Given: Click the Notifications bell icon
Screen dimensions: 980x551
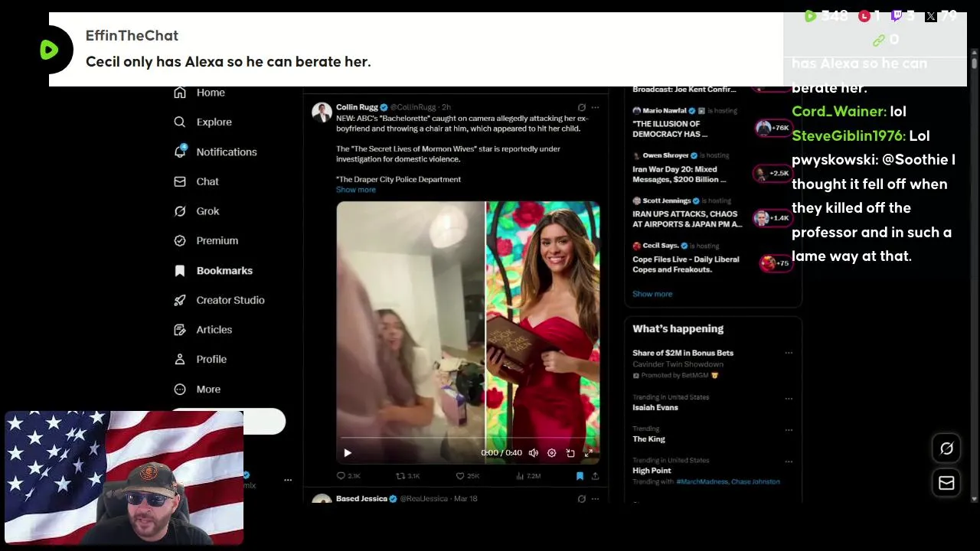Looking at the screenshot, I should tap(180, 152).
